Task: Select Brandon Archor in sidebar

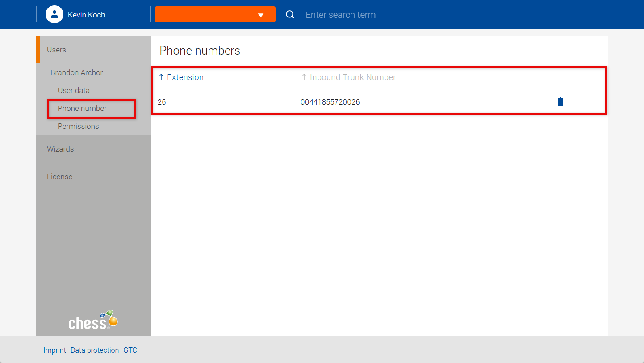Action: pyautogui.click(x=76, y=72)
